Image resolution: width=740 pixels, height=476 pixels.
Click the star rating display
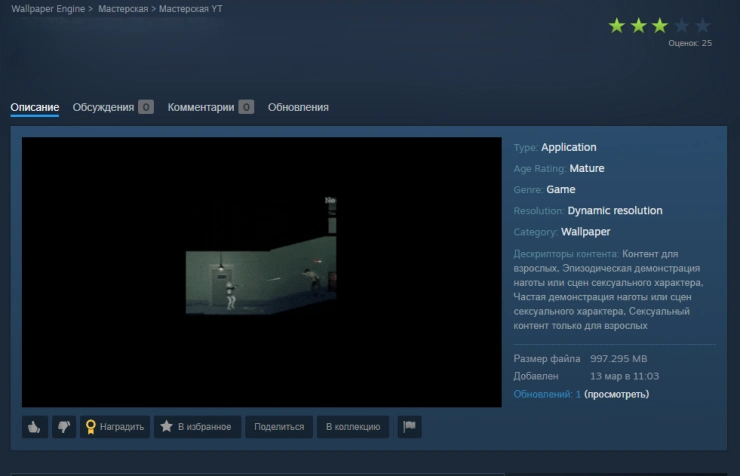click(x=659, y=25)
